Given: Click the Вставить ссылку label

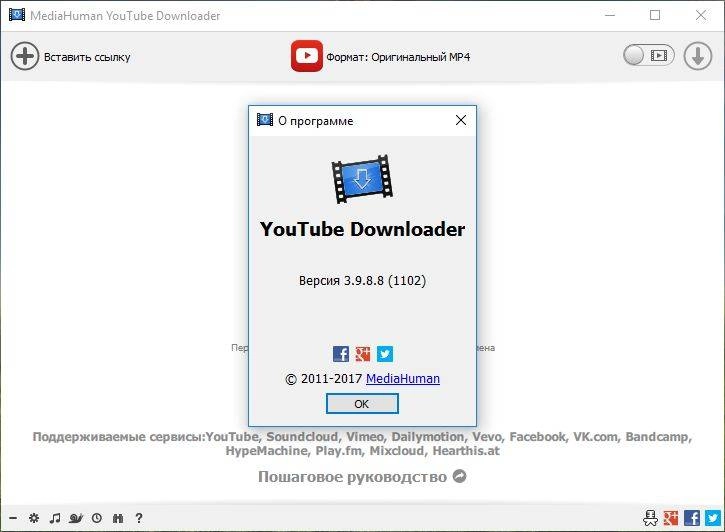Looking at the screenshot, I should pyautogui.click(x=87, y=57).
